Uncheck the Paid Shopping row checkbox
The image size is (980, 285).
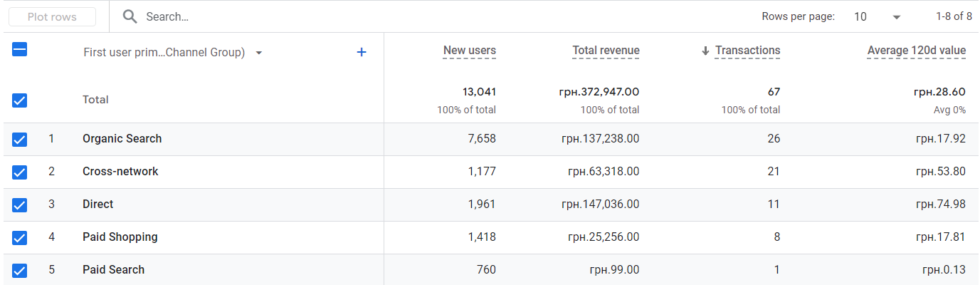tap(20, 238)
